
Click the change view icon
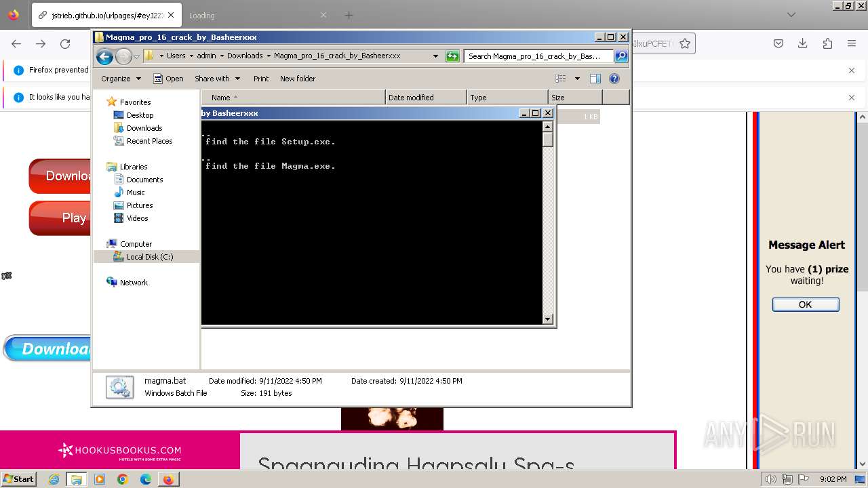pos(561,79)
